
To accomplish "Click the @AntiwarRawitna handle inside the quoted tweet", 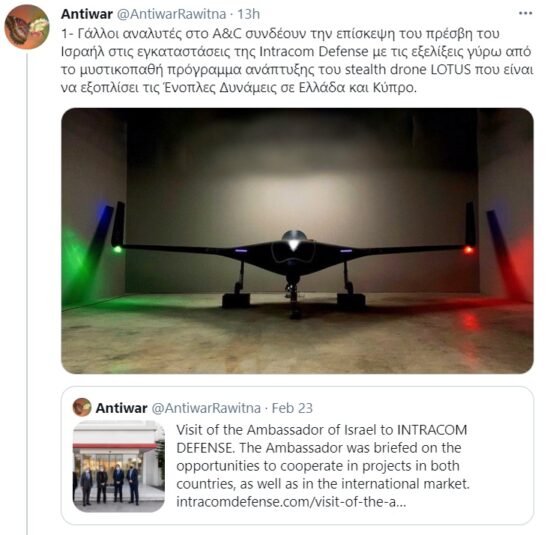I will click(x=206, y=408).
